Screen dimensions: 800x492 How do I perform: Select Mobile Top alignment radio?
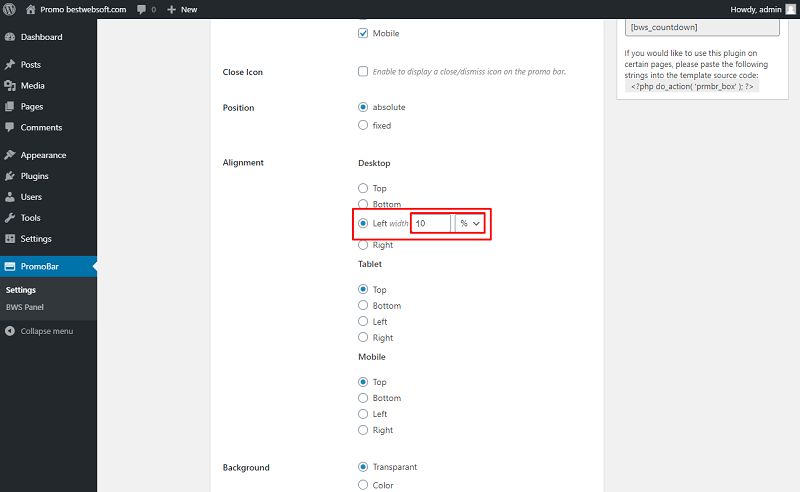[363, 382]
